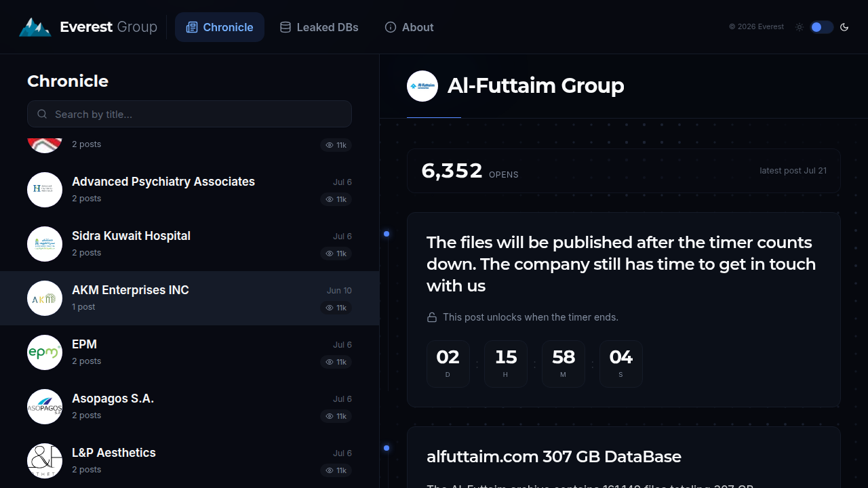Click views badge on Advanced Psychiatry row
This screenshot has height=488, width=868.
pyautogui.click(x=336, y=199)
